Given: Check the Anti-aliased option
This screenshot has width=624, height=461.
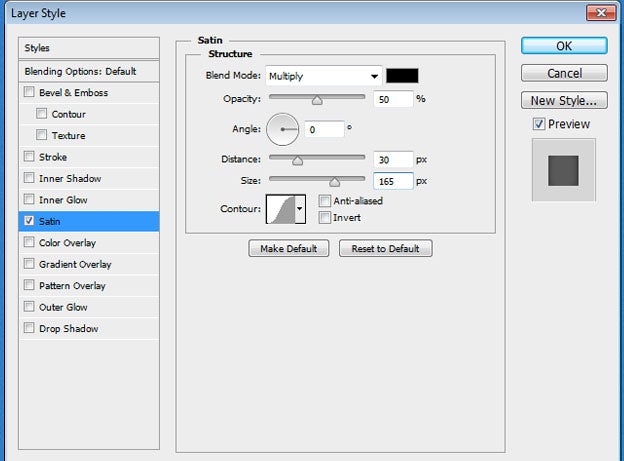Looking at the screenshot, I should [x=325, y=201].
